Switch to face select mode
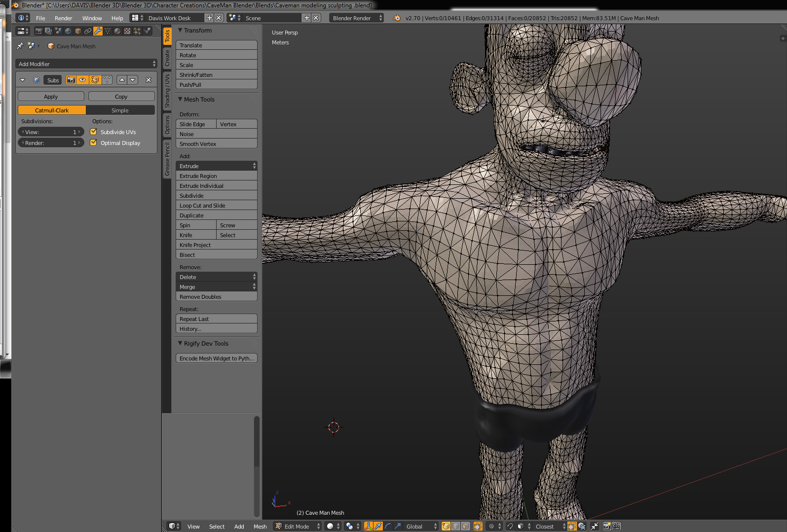The image size is (787, 532). coord(466,526)
